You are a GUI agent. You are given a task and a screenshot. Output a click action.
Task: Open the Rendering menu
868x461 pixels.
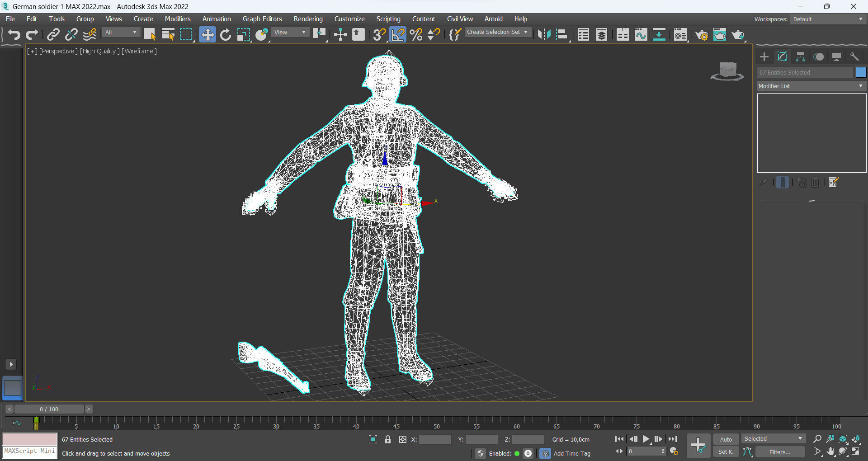click(x=308, y=19)
